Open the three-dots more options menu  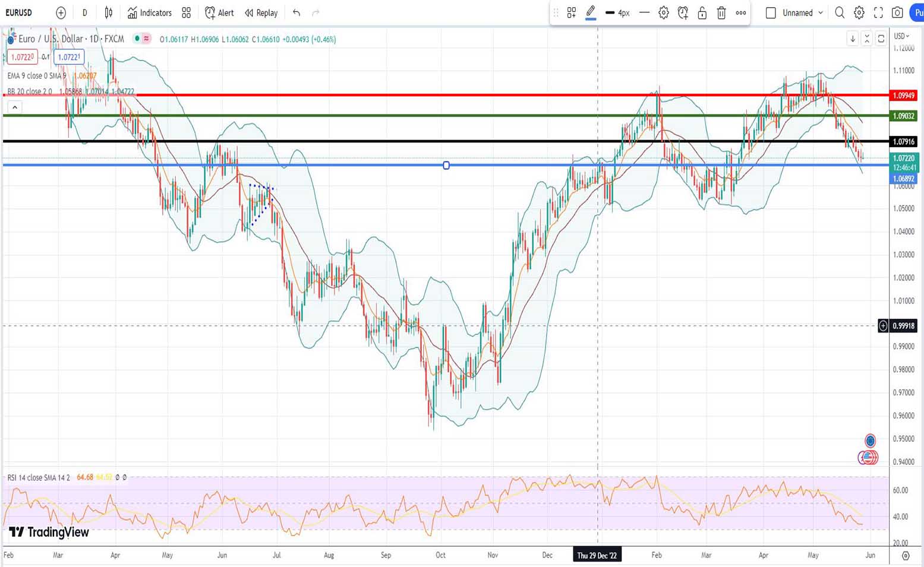(x=741, y=12)
